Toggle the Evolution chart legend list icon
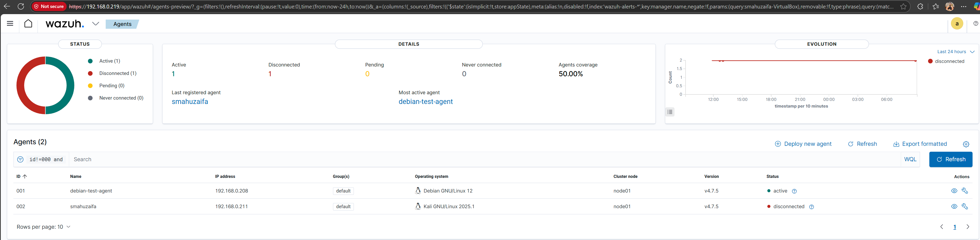Viewport: 980px width, 240px height. tap(670, 112)
